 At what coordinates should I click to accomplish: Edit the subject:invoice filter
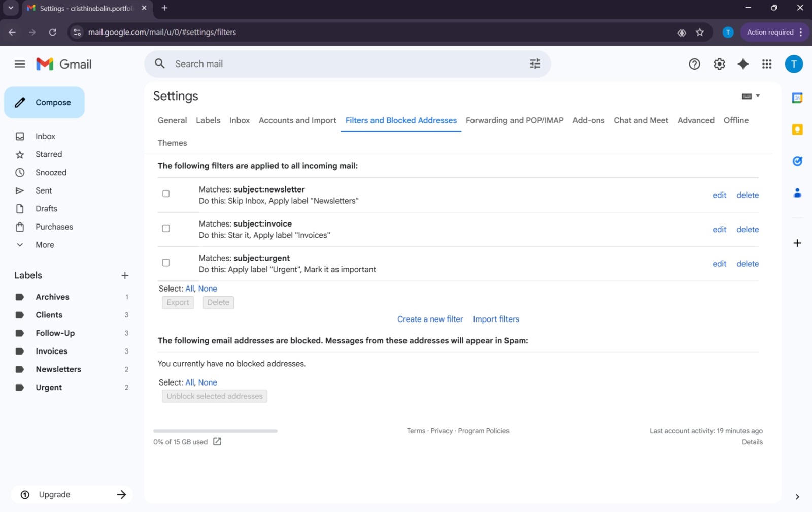(719, 230)
